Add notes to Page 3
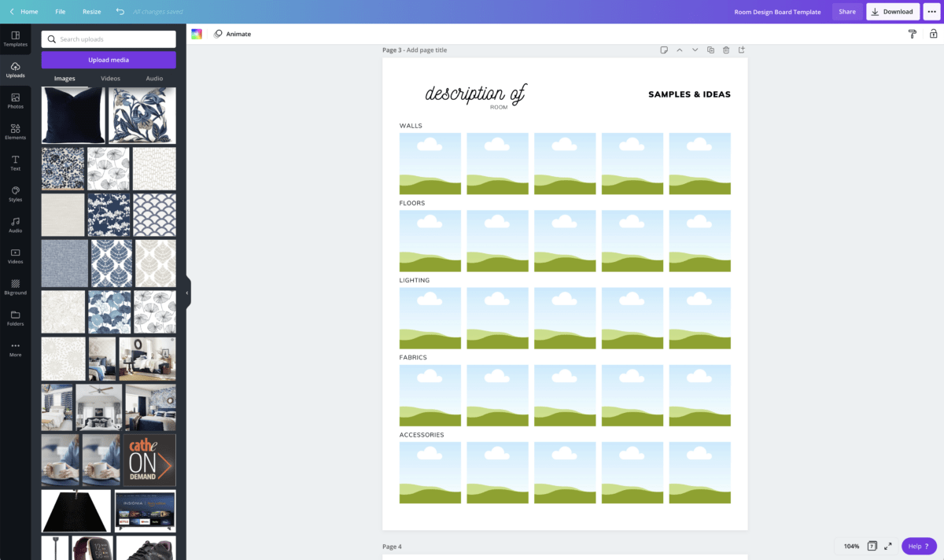 663,50
